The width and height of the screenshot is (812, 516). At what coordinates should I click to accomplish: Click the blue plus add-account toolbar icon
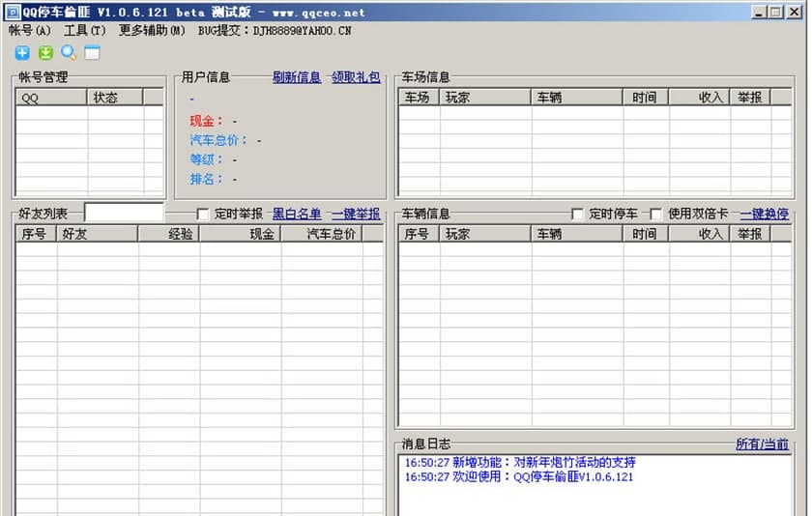click(22, 53)
